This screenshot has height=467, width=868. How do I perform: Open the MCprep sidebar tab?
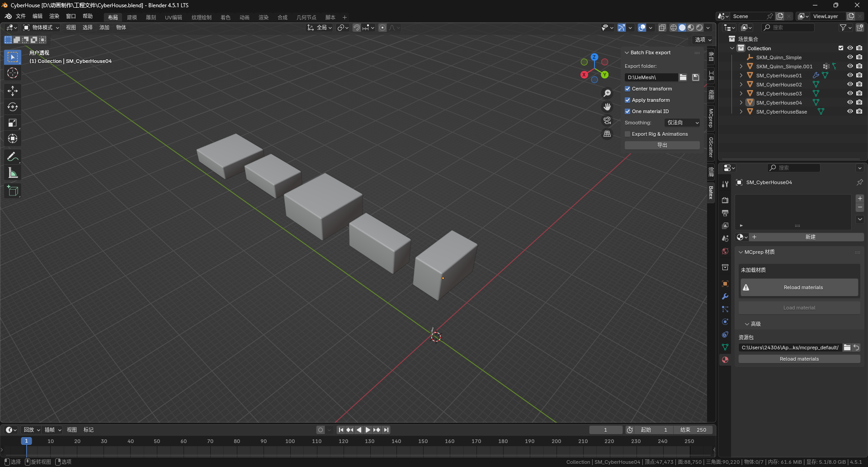(711, 119)
